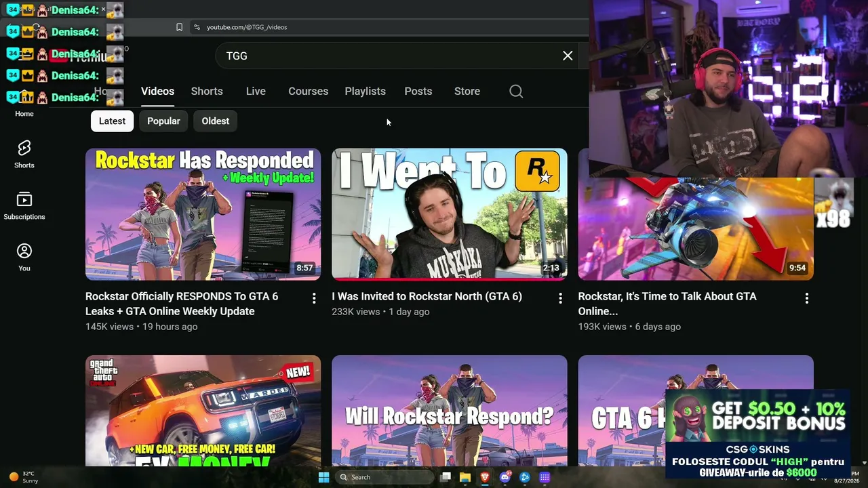Click the '233K views • 1 day ago' text

click(380, 312)
